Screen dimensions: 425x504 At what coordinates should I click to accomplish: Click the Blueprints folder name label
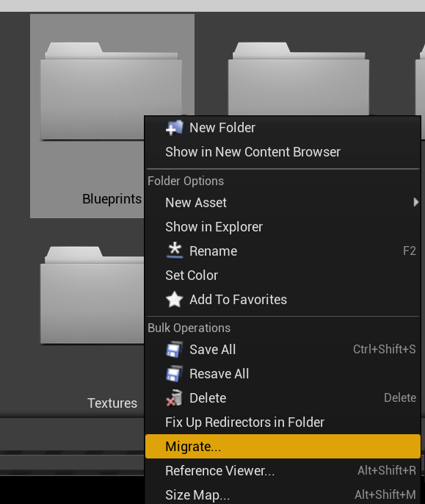point(112,199)
